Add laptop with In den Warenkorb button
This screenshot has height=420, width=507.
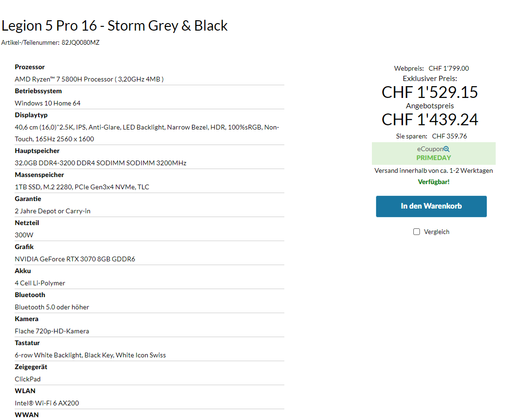(x=431, y=206)
